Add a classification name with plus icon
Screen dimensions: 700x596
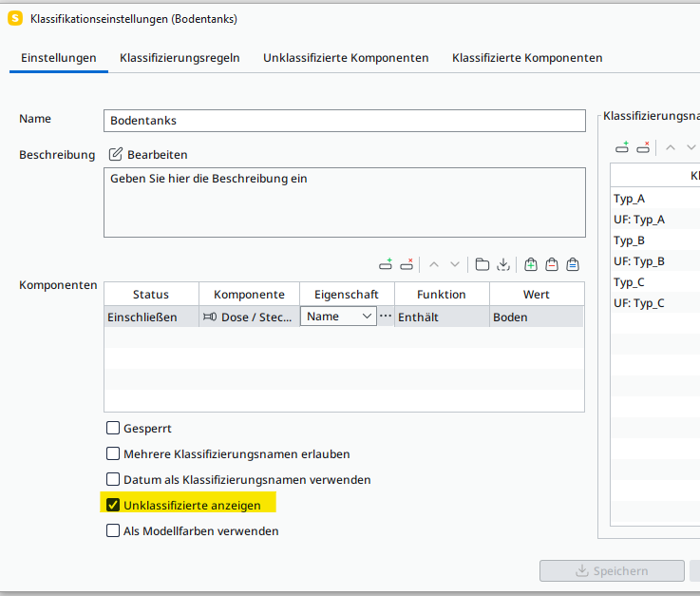tap(622, 147)
